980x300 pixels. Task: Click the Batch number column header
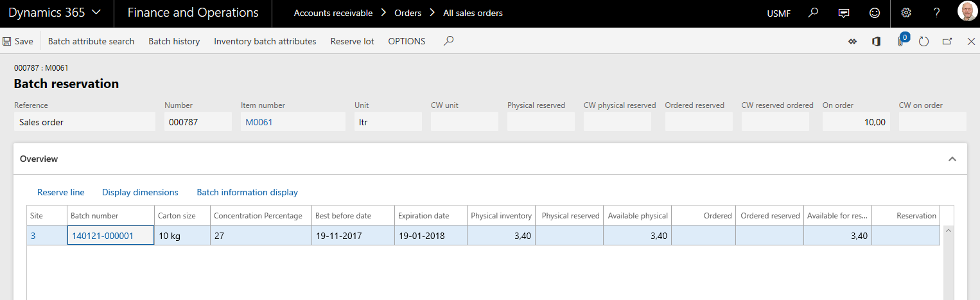tap(110, 215)
